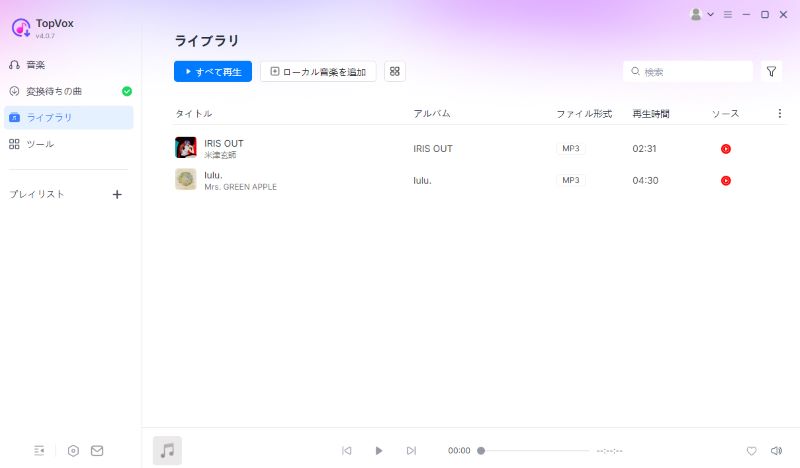Open the task list icon in sidebar footer
The image size is (800, 468).
coord(39,451)
